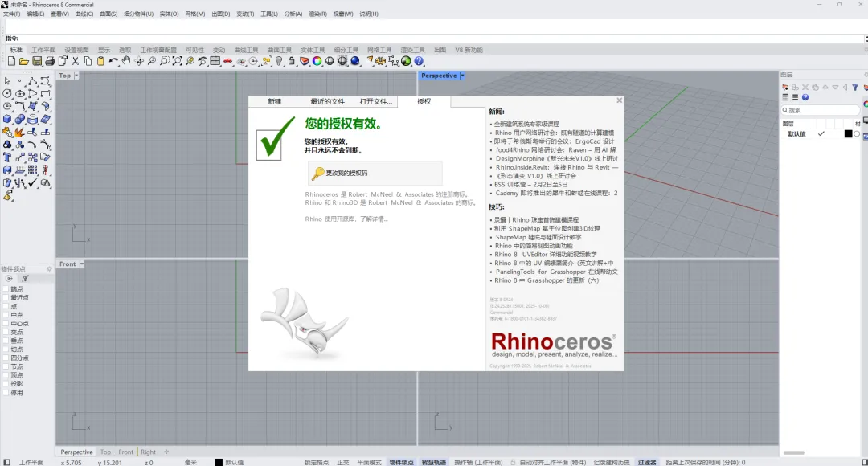This screenshot has width=868, height=466.
Task: Click the Copy icon in standard toolbar
Action: [88, 61]
